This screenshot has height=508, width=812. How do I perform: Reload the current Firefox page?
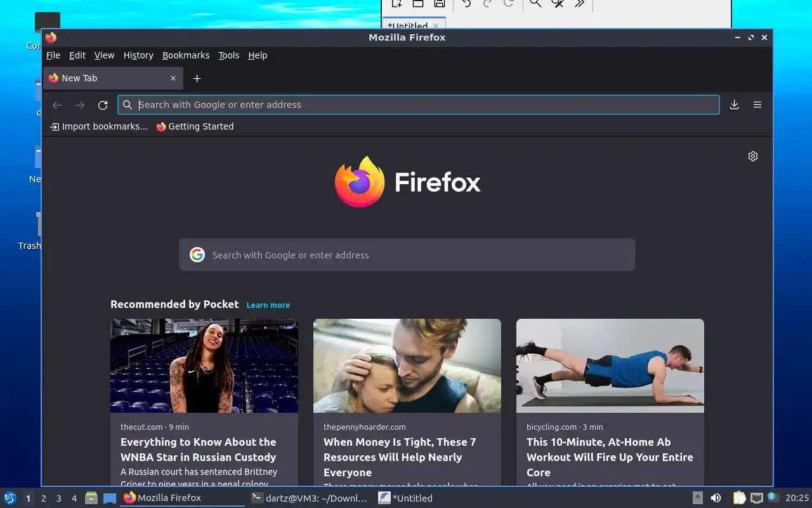[x=103, y=105]
